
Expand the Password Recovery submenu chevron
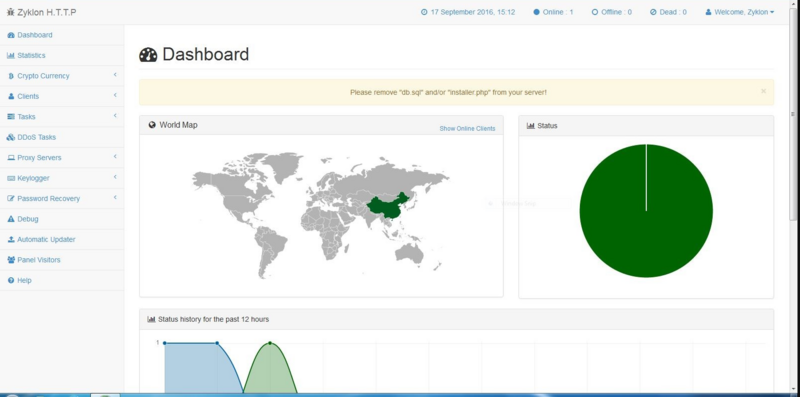115,197
